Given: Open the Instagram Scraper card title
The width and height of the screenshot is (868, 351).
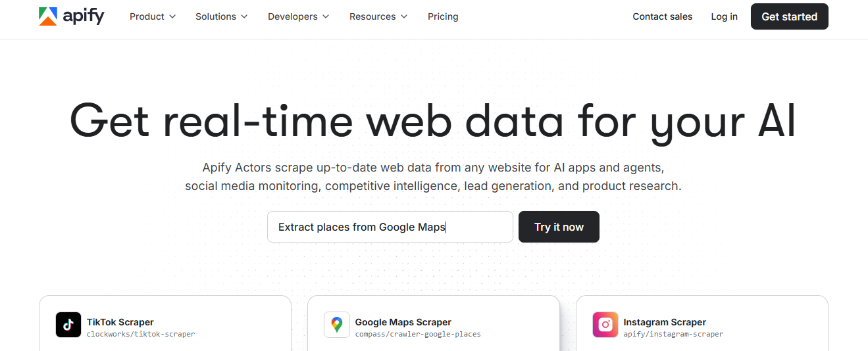Looking at the screenshot, I should [x=665, y=322].
